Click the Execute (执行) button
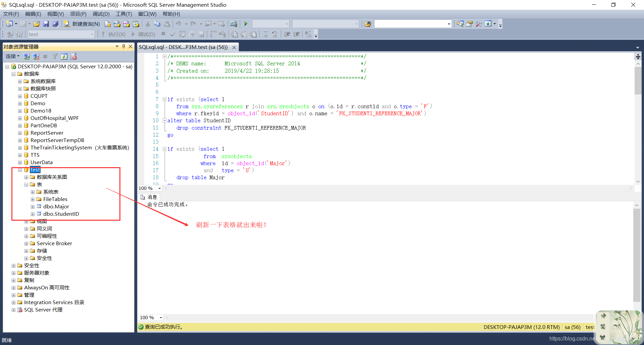The width and height of the screenshot is (644, 345). tap(113, 34)
